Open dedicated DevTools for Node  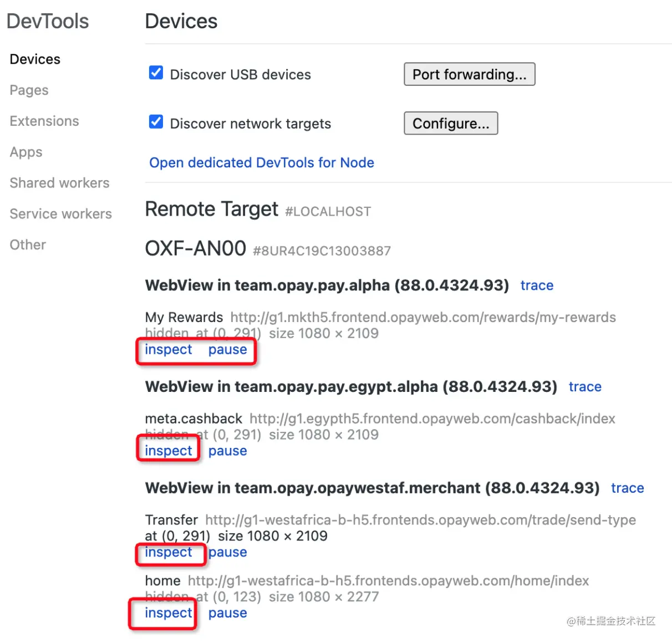pos(262,162)
